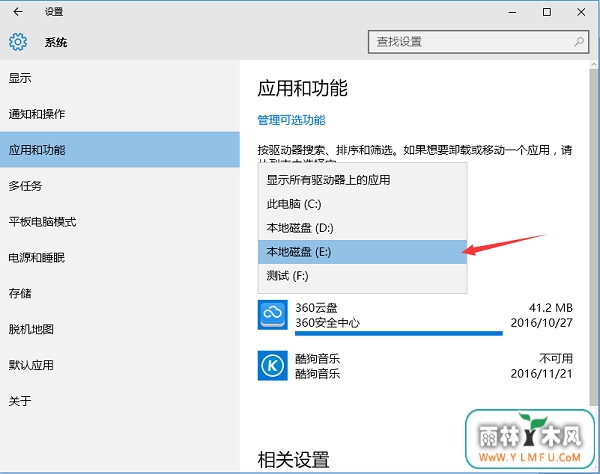600x474 pixels.
Task: Click the 相关设置 heading
Action: [x=293, y=459]
